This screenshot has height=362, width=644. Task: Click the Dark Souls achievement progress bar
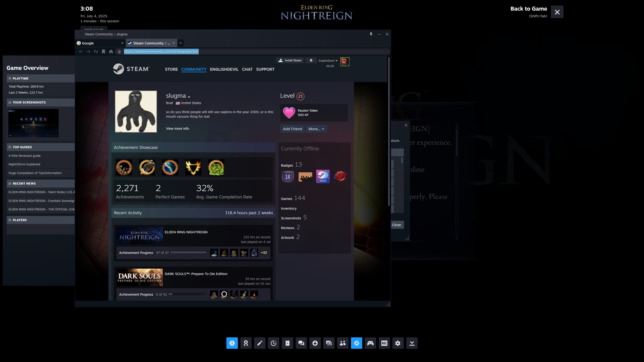click(x=187, y=295)
